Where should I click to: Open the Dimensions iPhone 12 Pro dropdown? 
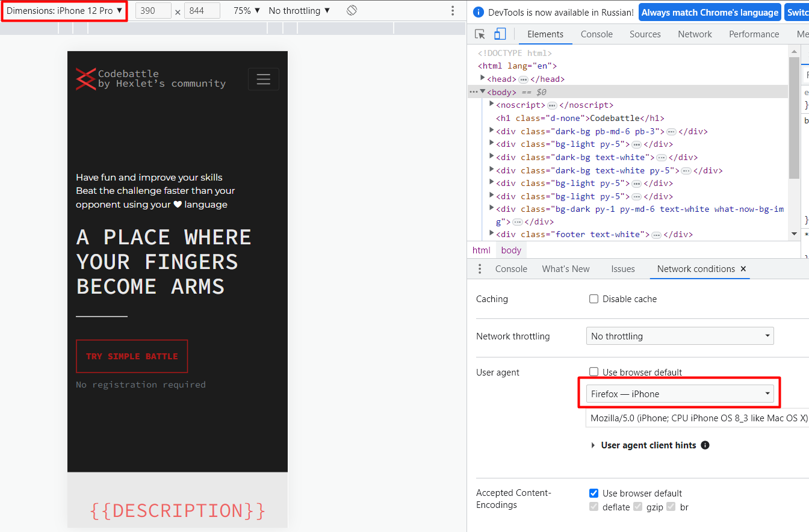coord(64,11)
